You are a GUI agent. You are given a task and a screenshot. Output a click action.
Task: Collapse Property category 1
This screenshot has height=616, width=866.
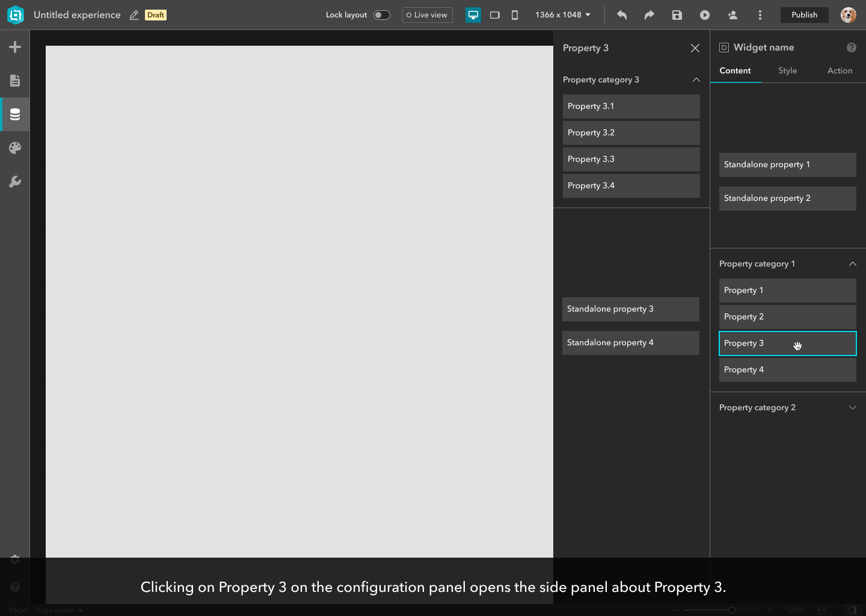pyautogui.click(x=852, y=263)
